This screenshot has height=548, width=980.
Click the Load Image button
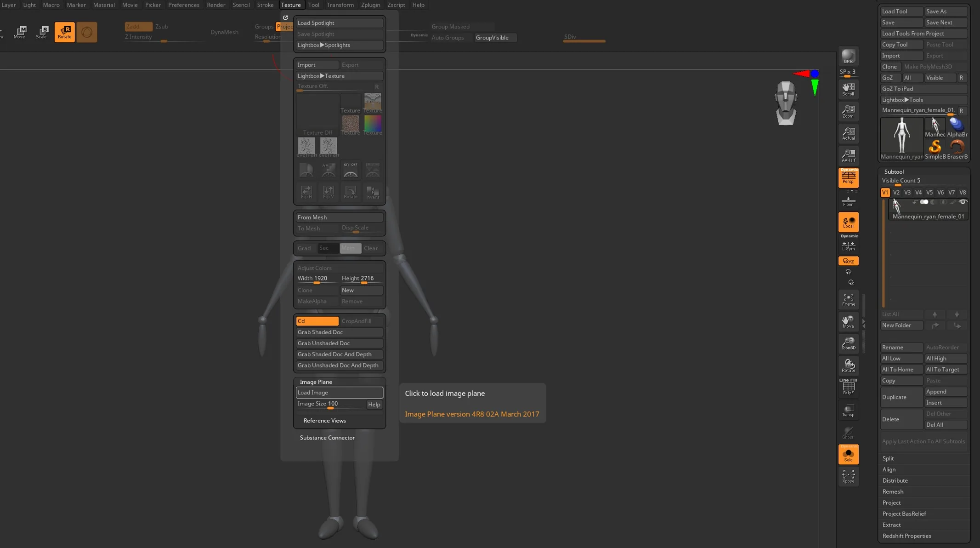click(x=340, y=392)
